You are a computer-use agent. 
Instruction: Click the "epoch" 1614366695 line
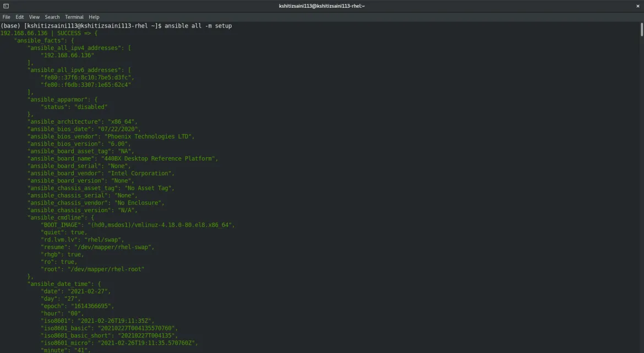click(x=77, y=306)
